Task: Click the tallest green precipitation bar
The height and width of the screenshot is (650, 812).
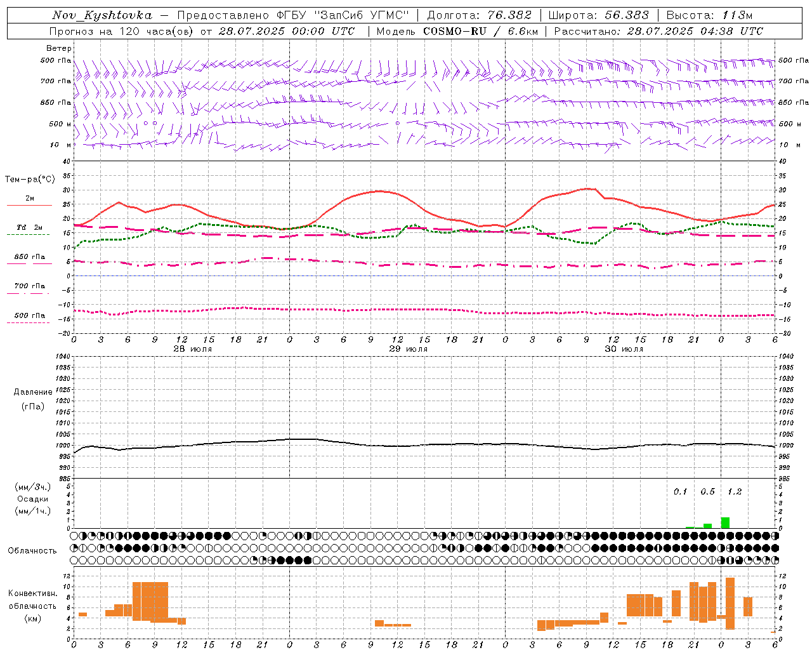Action: pyautogui.click(x=725, y=523)
